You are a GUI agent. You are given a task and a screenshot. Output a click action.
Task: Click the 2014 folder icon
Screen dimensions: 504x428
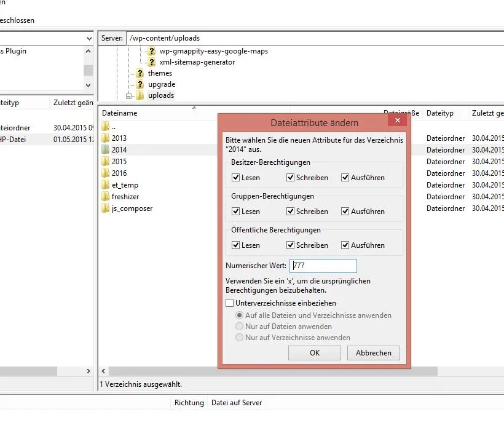[x=106, y=150]
